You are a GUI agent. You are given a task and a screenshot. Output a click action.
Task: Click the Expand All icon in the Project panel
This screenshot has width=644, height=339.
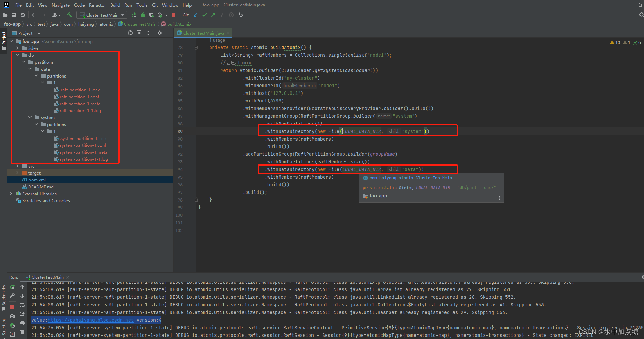pyautogui.click(x=139, y=33)
